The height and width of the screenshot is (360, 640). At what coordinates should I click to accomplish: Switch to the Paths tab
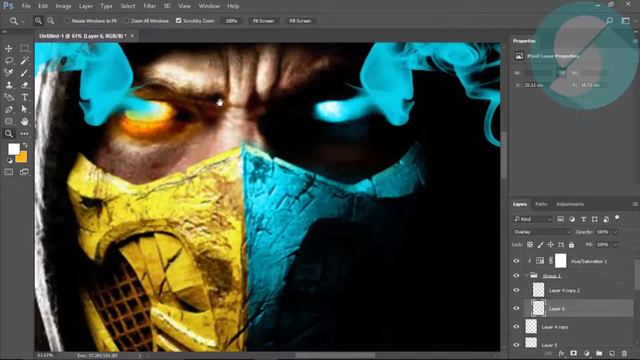(x=541, y=204)
